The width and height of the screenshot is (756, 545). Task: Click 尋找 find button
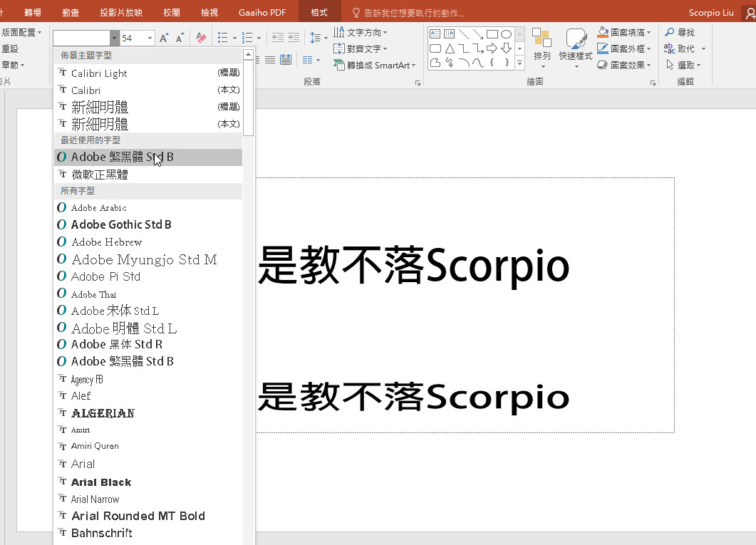680,33
